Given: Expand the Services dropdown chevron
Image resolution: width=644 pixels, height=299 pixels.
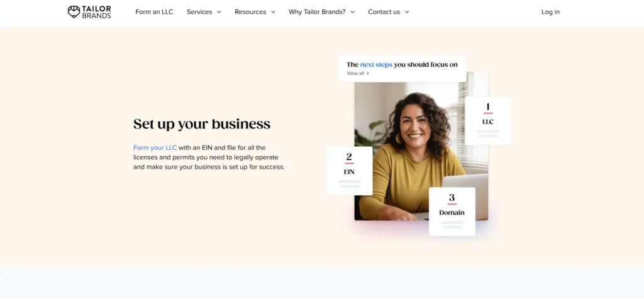Looking at the screenshot, I should tap(219, 13).
